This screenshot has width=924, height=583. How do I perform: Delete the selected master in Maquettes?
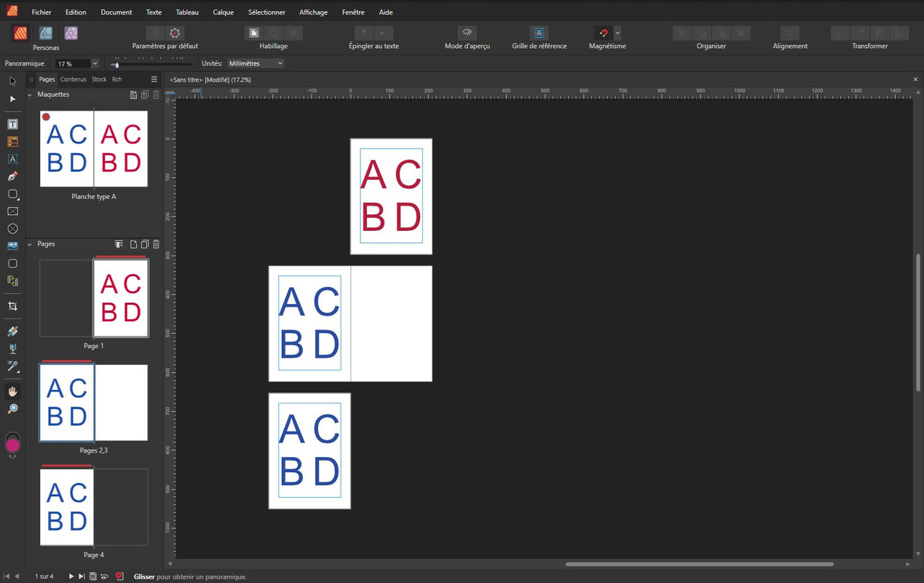[156, 95]
